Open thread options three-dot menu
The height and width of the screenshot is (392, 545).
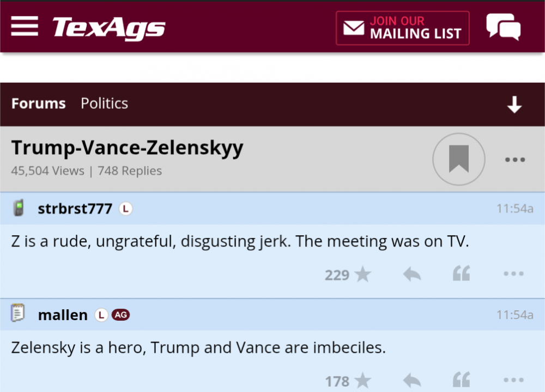pos(514,160)
